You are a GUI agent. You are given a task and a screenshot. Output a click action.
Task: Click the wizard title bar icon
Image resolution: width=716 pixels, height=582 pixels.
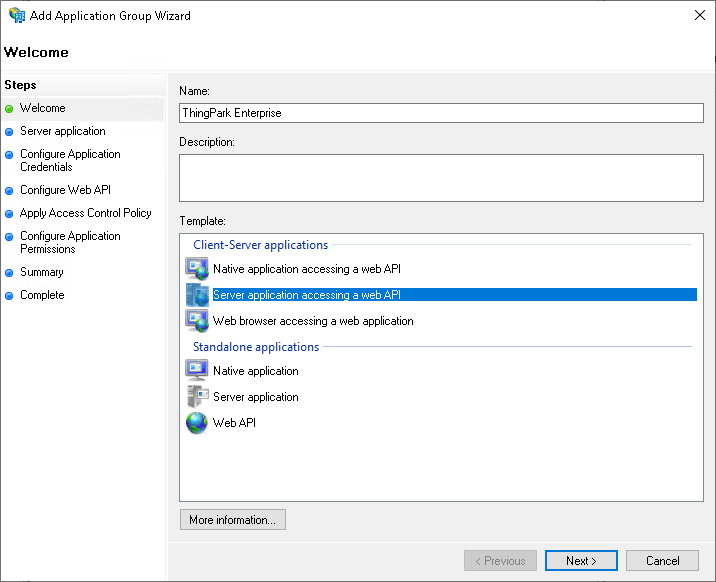[16, 16]
